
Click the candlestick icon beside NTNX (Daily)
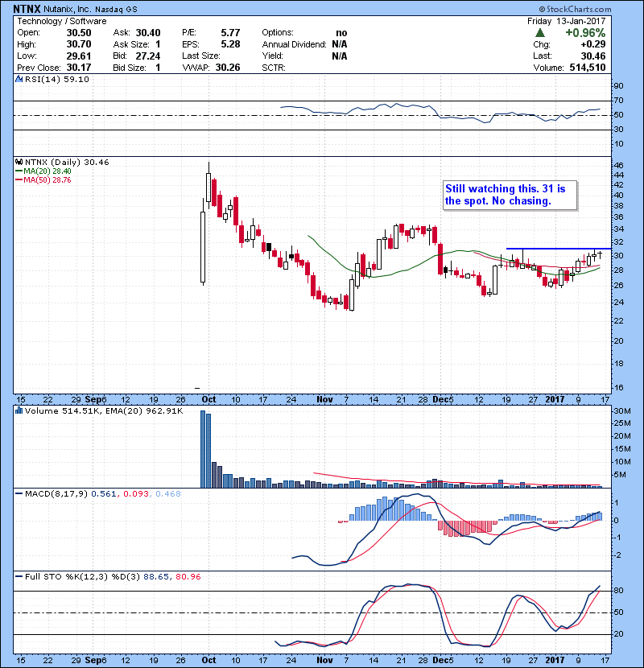pos(19,162)
